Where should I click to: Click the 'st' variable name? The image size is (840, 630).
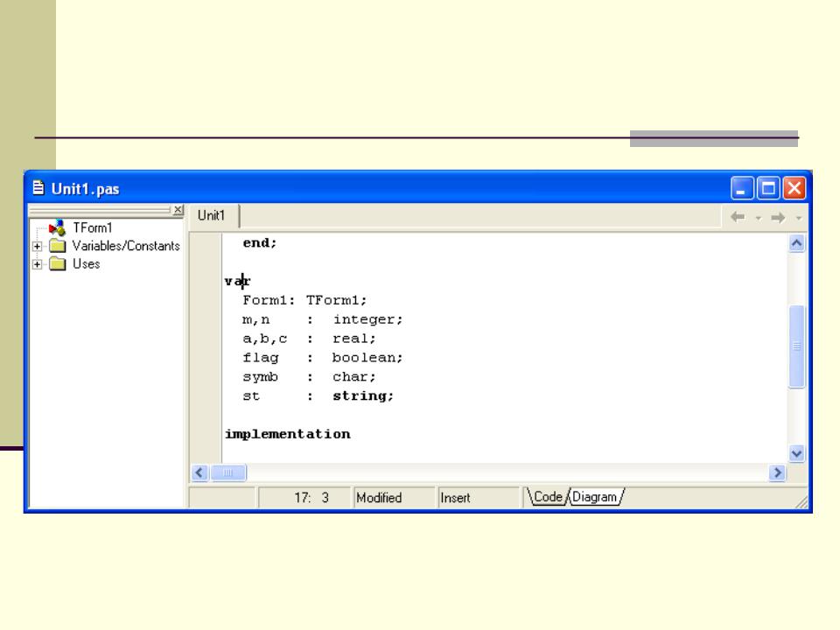251,395
